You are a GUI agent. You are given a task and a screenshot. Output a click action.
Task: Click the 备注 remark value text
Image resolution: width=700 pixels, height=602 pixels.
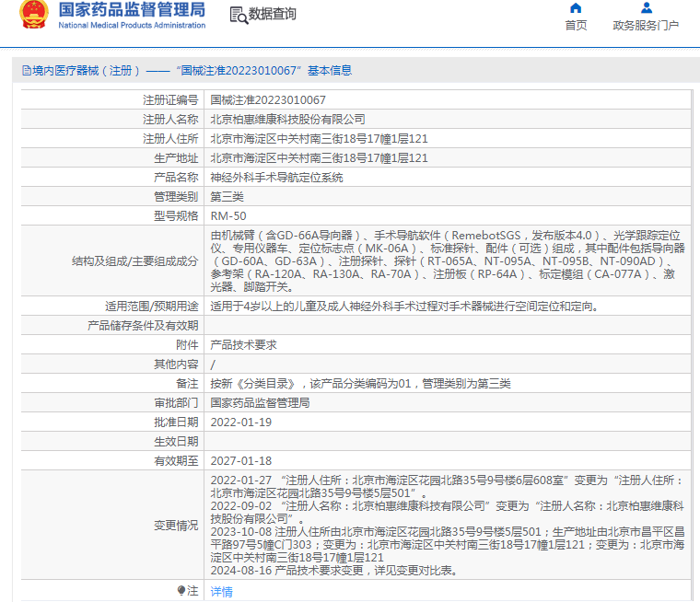coord(360,384)
